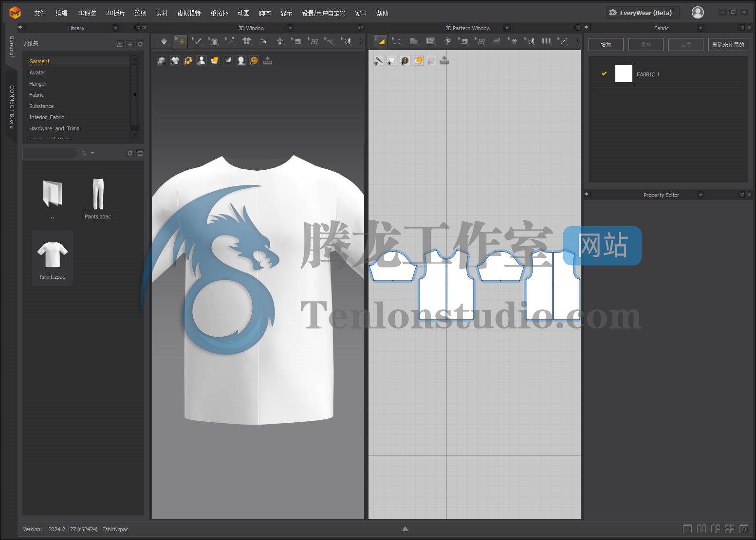Switch to the CONNECT Store side tab
756x540 pixels.
coord(12,107)
